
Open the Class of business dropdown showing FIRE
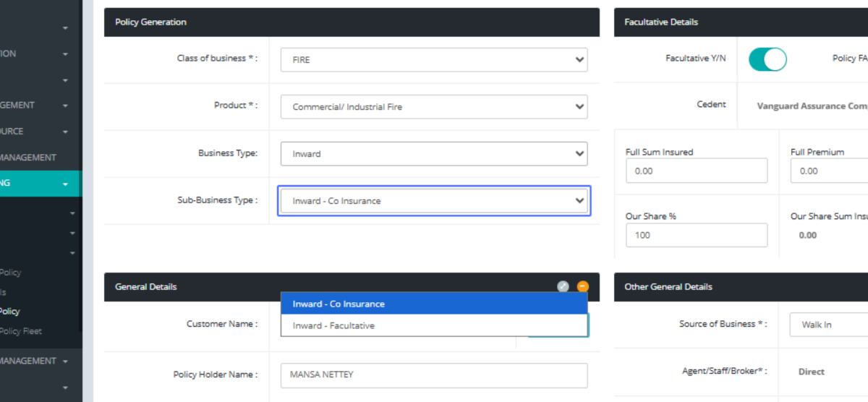(x=434, y=60)
